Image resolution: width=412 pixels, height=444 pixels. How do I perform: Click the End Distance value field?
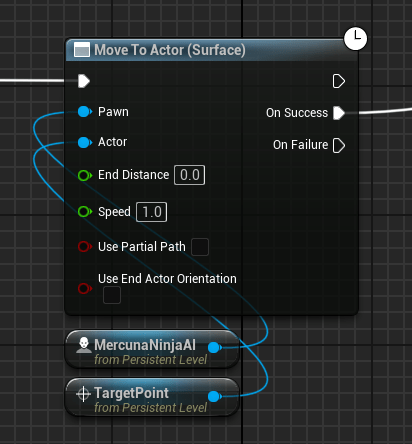click(190, 175)
